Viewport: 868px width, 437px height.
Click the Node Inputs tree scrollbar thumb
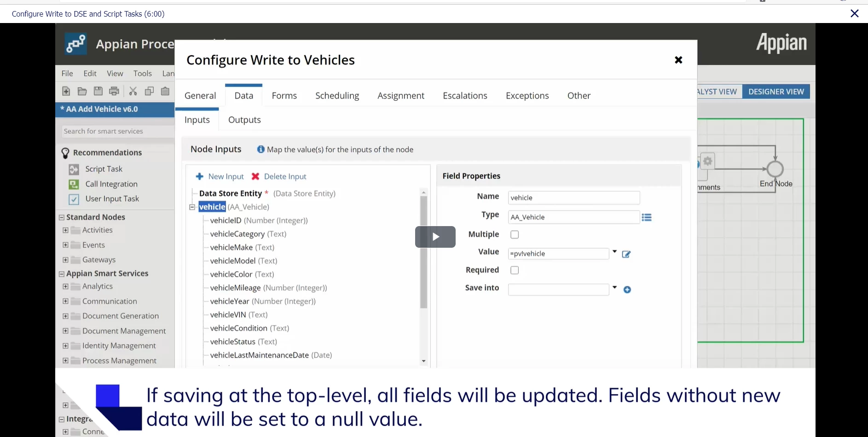coord(424,252)
